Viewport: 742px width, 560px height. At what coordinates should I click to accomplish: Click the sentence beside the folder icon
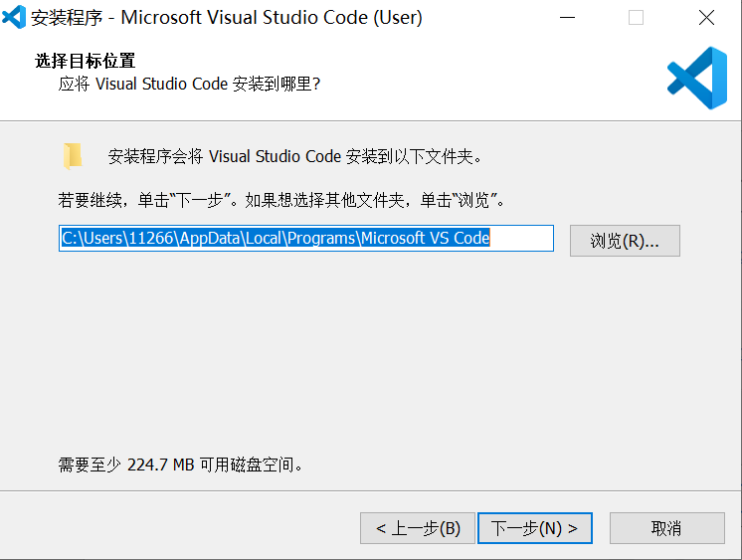[x=296, y=157]
